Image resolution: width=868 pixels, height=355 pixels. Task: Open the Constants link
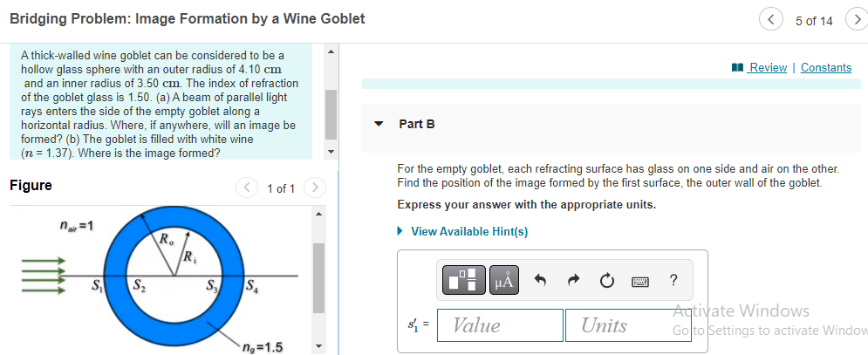826,67
